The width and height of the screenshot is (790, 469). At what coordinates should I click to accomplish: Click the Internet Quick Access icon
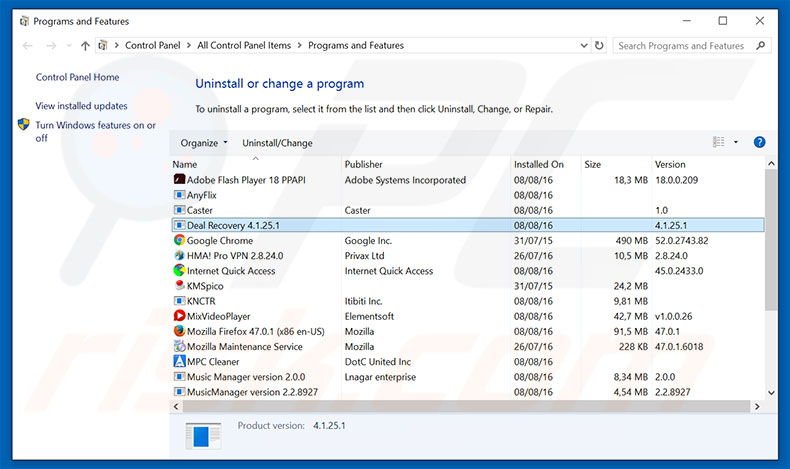pyautogui.click(x=179, y=270)
